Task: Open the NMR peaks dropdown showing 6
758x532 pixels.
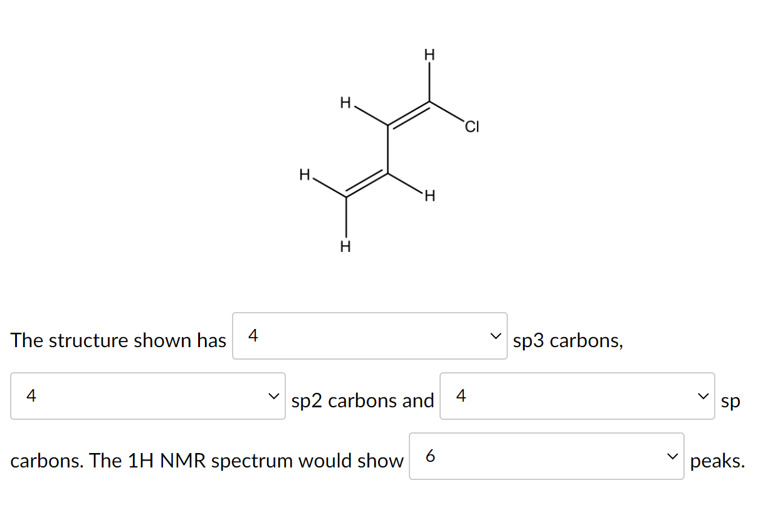Action: pos(547,456)
